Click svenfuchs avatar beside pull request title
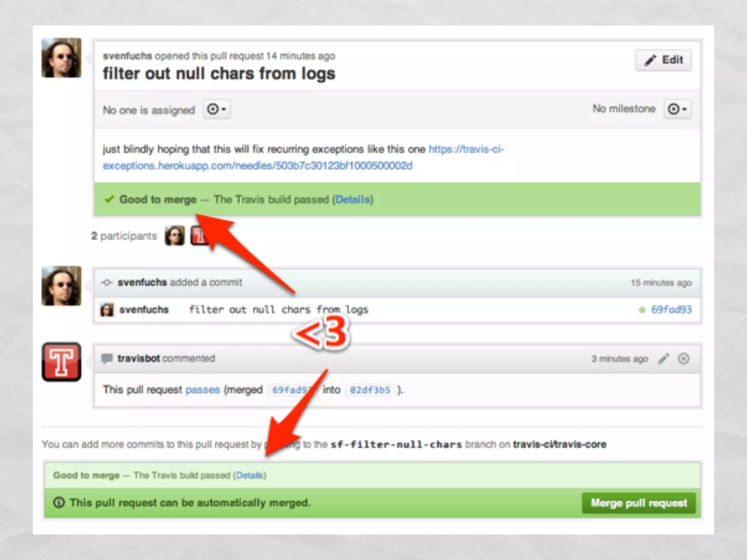This screenshot has height=560, width=747. pos(61,58)
